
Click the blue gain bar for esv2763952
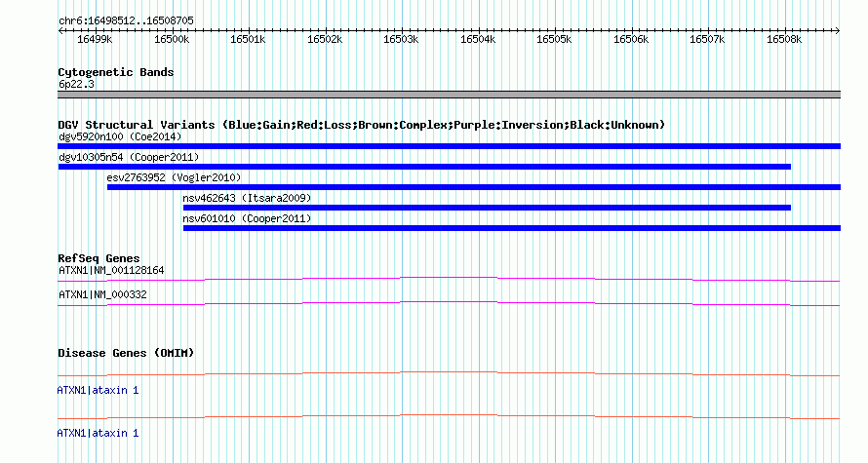[474, 187]
